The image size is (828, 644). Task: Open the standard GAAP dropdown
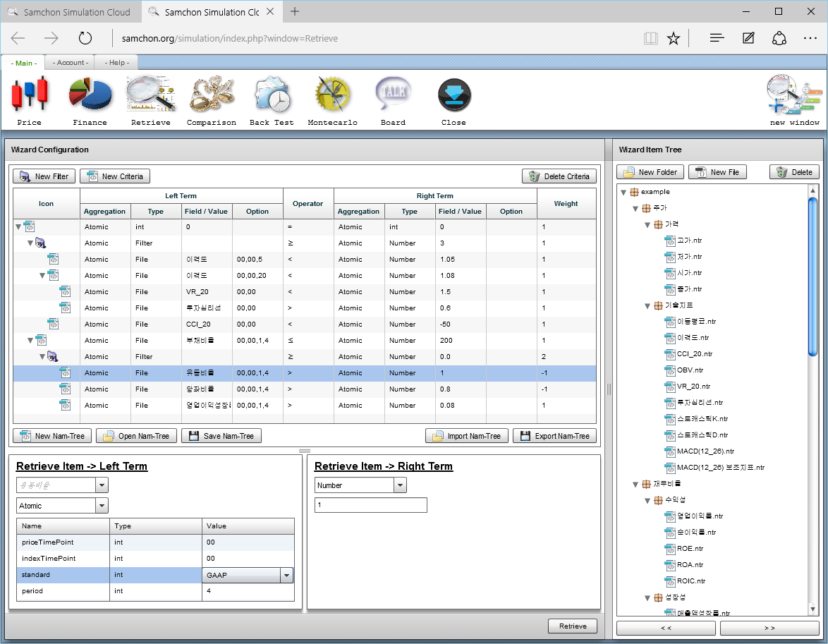coord(286,576)
